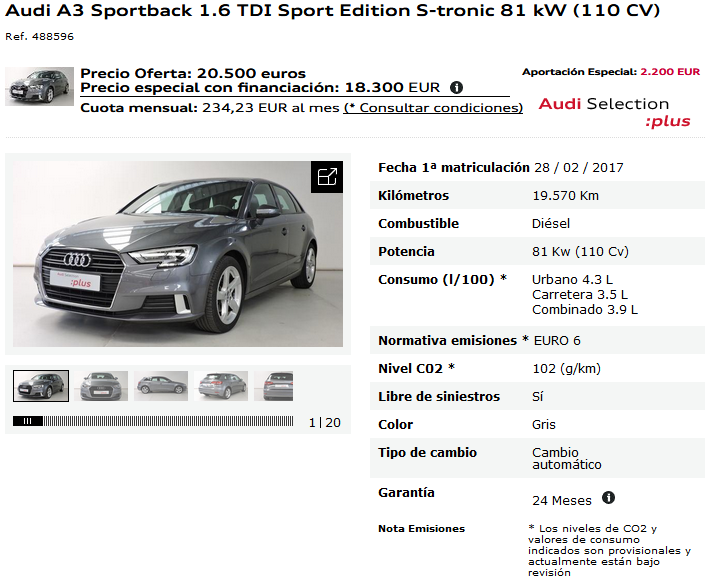Click the info icon beside 24 Meses warranty
The height and width of the screenshot is (584, 709).
pyautogui.click(x=609, y=498)
